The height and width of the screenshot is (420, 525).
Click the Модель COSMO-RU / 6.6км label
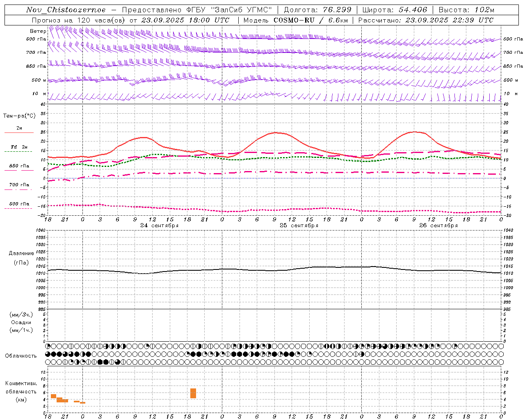pos(296,20)
